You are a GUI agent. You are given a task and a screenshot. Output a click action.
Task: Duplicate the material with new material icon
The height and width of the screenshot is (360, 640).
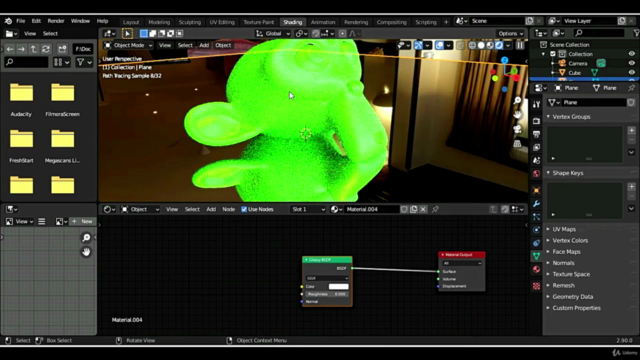coord(413,209)
